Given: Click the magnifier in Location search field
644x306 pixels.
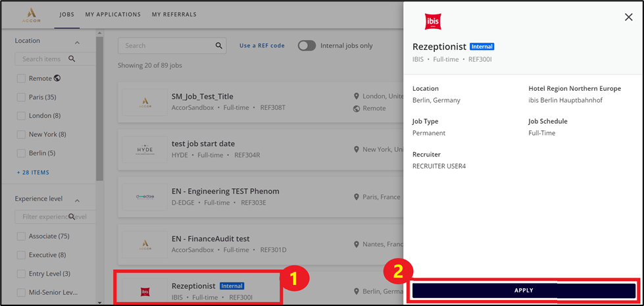Looking at the screenshot, I should 72,59.
